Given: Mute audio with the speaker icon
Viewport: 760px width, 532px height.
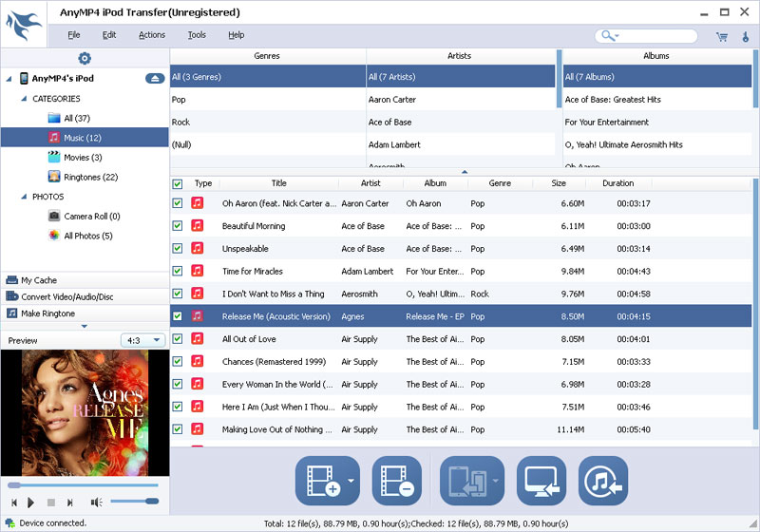Looking at the screenshot, I should pos(96,503).
